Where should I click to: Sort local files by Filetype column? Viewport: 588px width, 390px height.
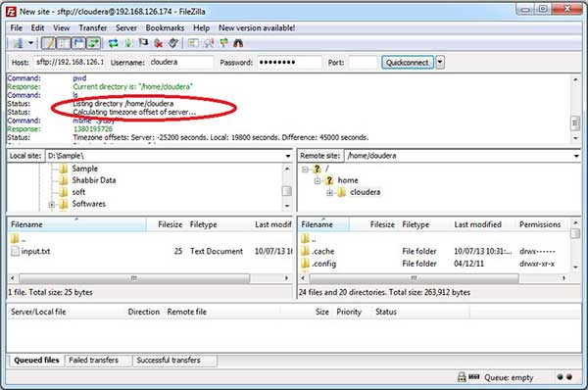coord(219,224)
